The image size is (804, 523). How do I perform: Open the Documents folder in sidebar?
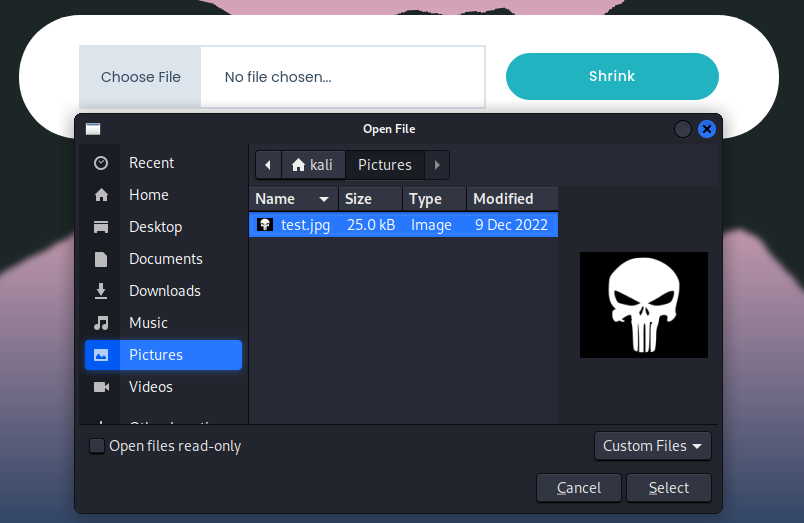coord(164,259)
